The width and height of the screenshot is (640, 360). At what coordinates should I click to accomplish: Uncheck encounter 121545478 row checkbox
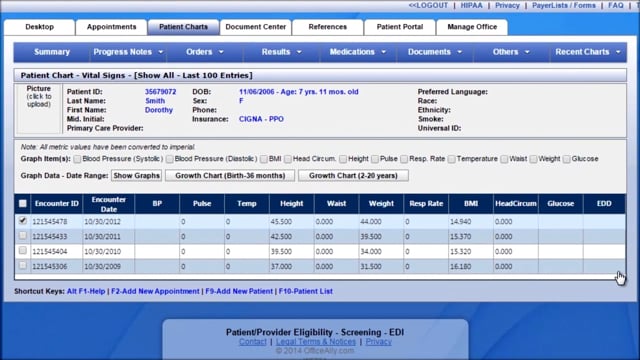pyautogui.click(x=23, y=220)
